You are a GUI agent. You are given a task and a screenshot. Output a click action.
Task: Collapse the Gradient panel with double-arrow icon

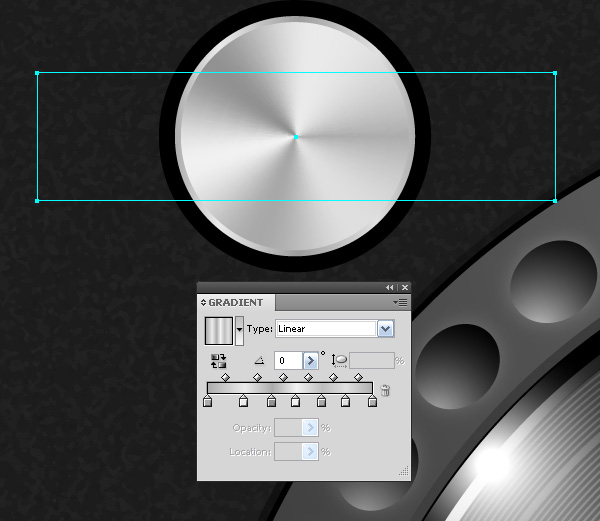coord(390,287)
